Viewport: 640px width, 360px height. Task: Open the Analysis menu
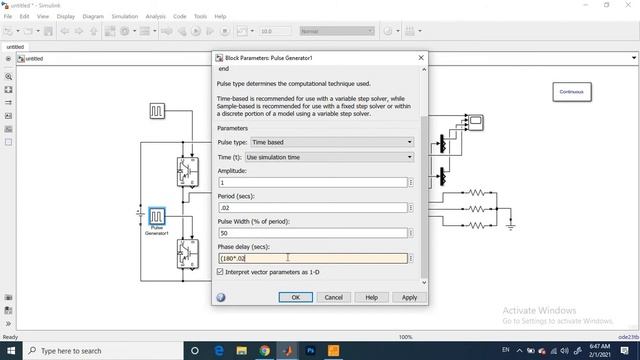(x=156, y=16)
